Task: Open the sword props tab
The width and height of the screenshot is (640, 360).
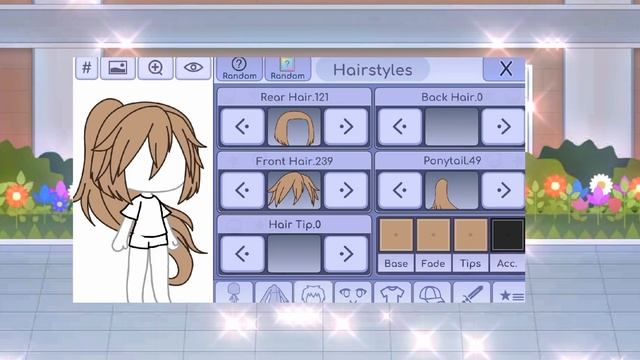Action: click(471, 292)
